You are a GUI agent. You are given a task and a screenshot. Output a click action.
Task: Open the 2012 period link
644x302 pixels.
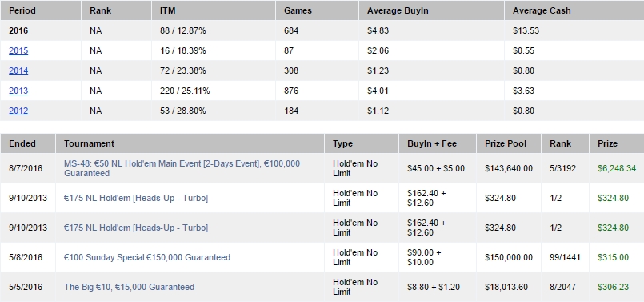(18, 111)
